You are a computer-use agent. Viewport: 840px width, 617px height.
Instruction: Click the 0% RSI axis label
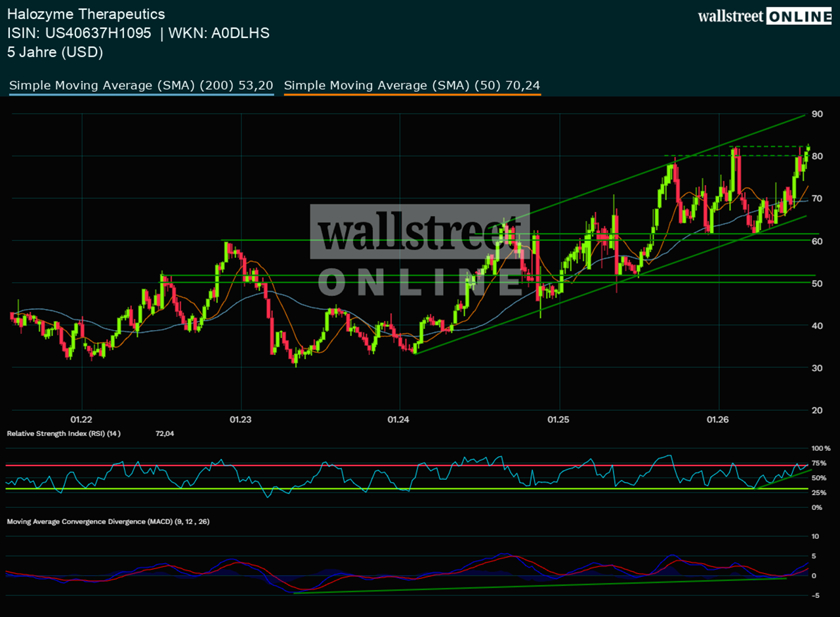point(816,507)
